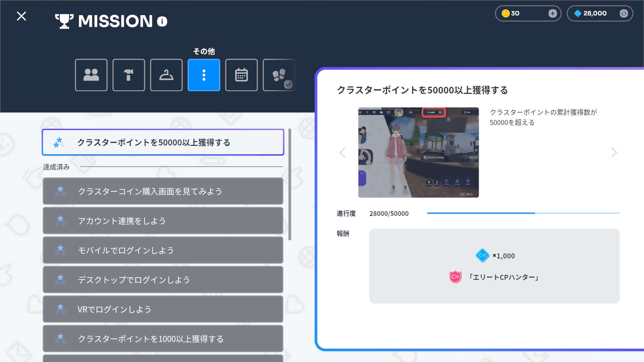The height and width of the screenshot is (362, 644).
Task: Select completed mission アカウント連携をしよう
Action: 163,221
